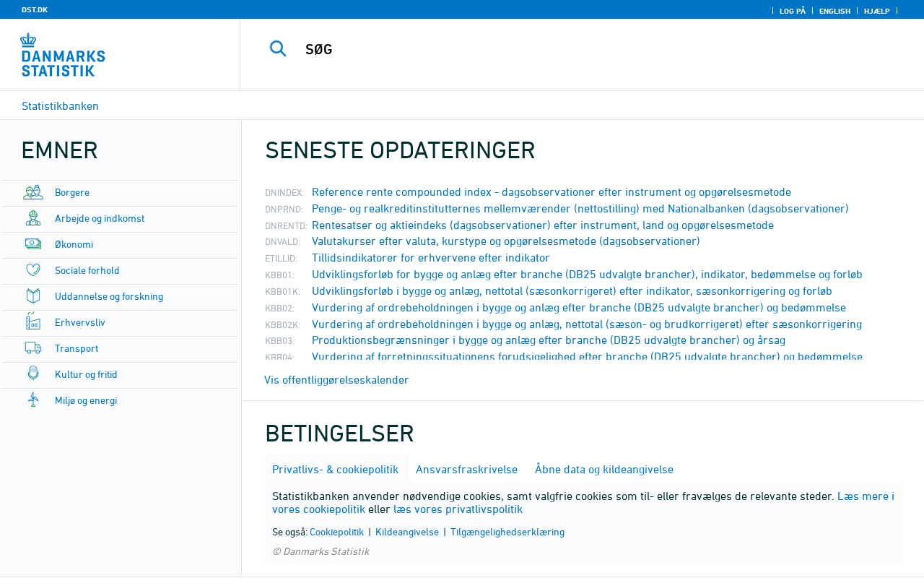Select the Økonomi money icon
Viewport: 924px width, 578px height.
coord(33,244)
